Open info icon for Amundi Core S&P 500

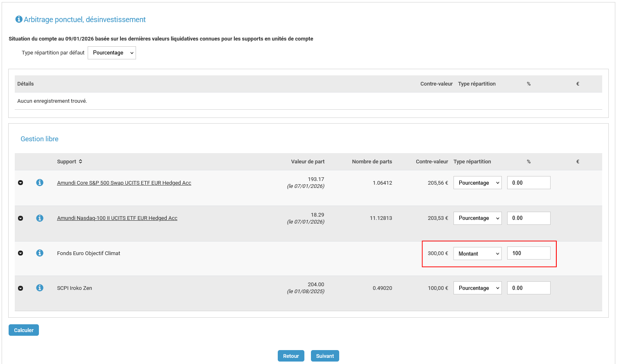pos(40,183)
